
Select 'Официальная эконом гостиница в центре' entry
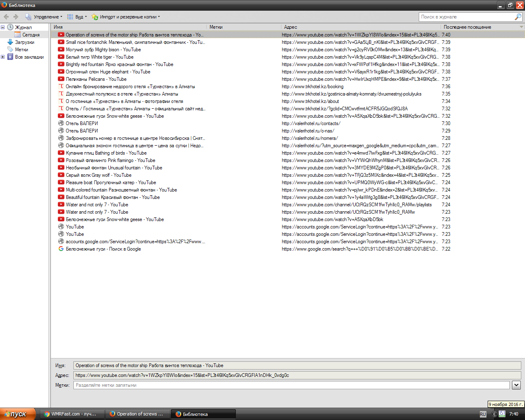click(x=288, y=146)
